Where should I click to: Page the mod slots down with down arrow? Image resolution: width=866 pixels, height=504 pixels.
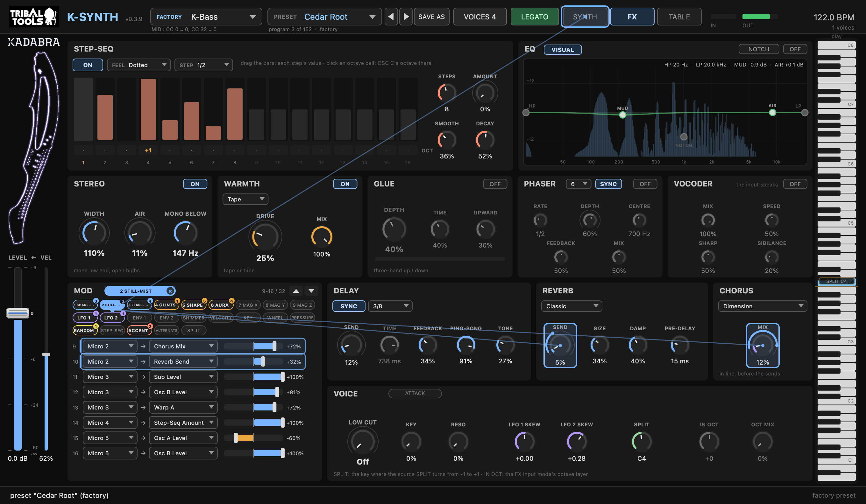coord(311,291)
